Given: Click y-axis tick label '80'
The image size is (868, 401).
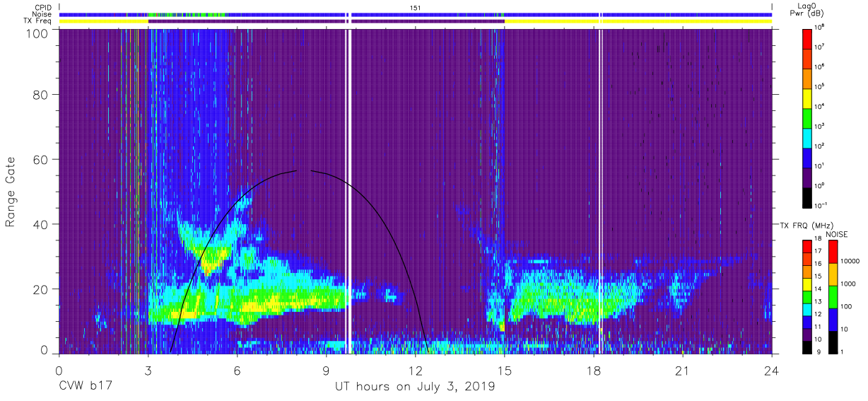Looking at the screenshot, I should (x=40, y=94).
